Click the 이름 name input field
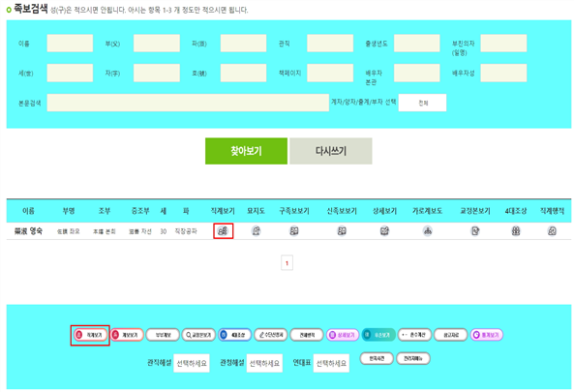574x392 pixels. coord(70,44)
